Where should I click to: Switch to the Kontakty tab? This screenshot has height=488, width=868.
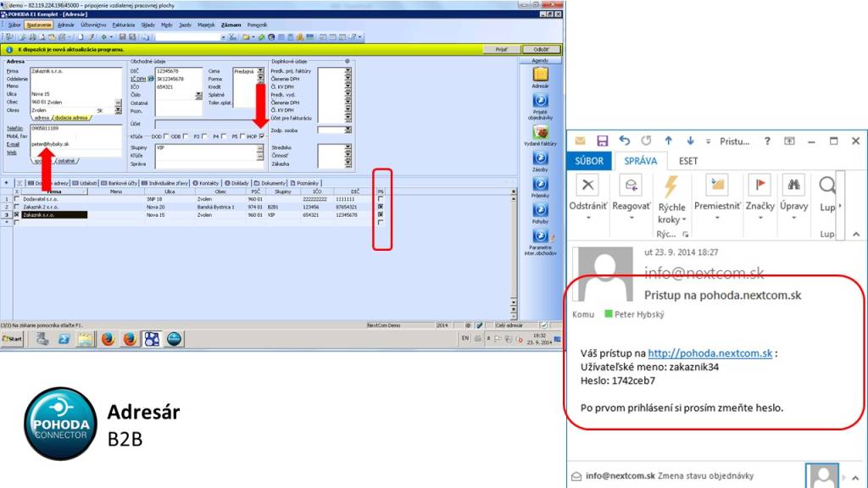pyautogui.click(x=206, y=183)
